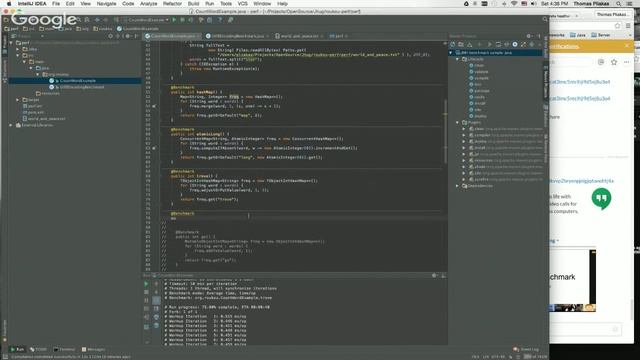
Task: Expand the surefire plugin node
Action: tap(464, 180)
